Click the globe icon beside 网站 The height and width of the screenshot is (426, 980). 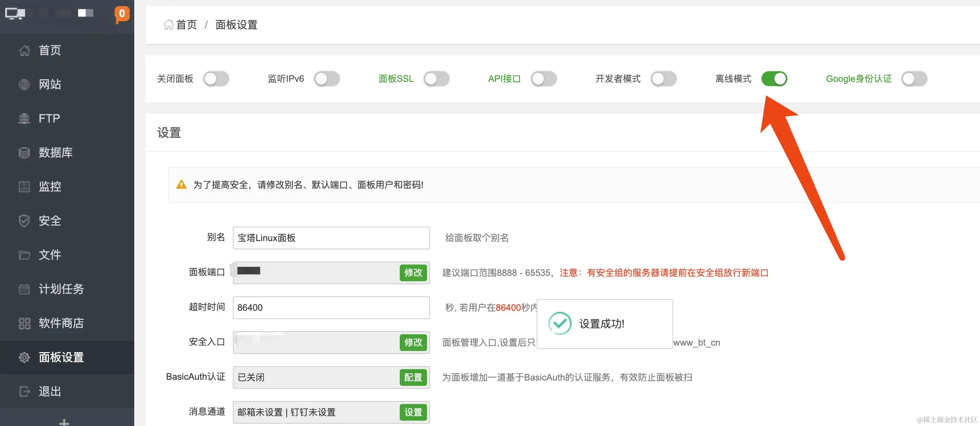tap(24, 85)
